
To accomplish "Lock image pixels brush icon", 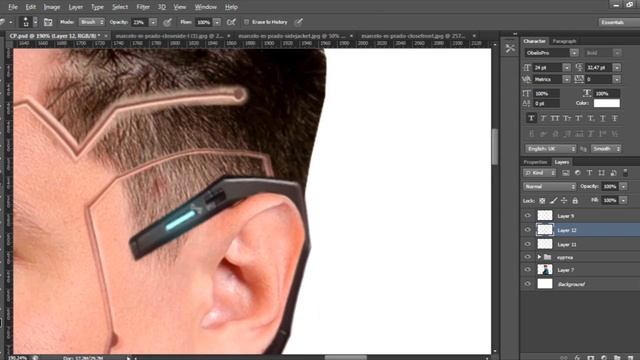I will tap(553, 200).
